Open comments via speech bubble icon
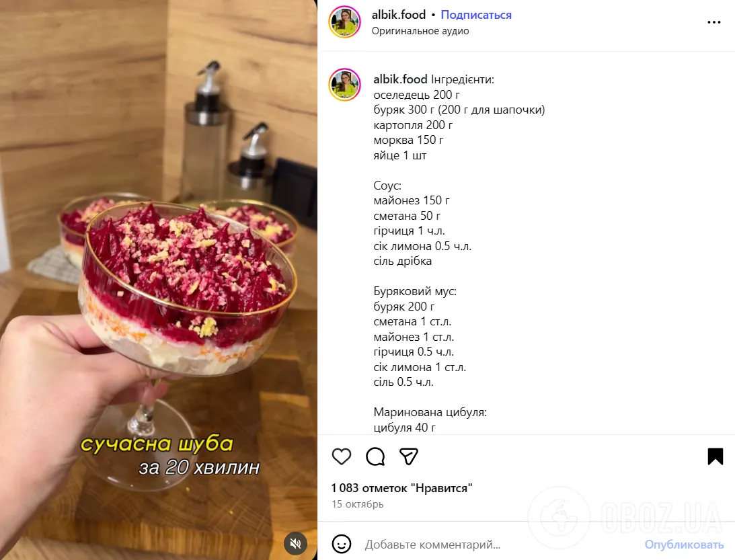This screenshot has width=735, height=560. click(375, 456)
